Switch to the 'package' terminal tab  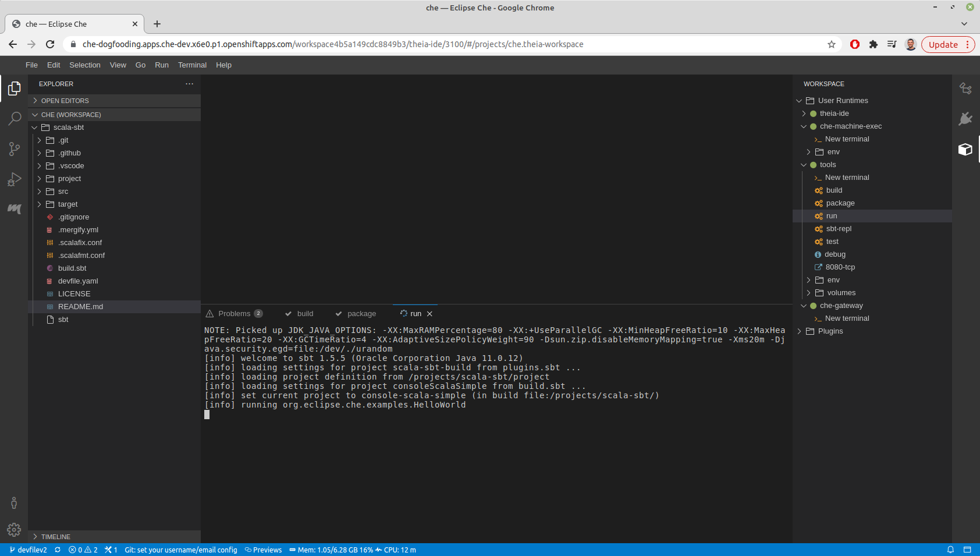click(x=361, y=313)
